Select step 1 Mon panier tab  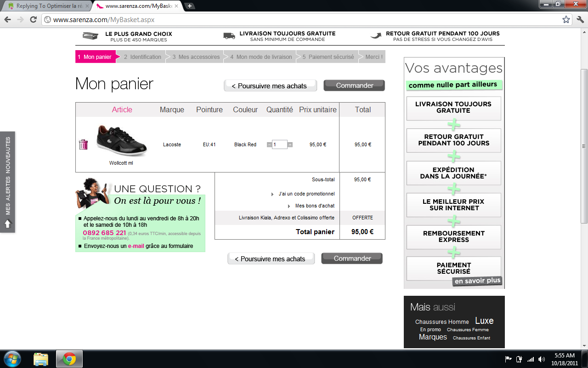95,57
